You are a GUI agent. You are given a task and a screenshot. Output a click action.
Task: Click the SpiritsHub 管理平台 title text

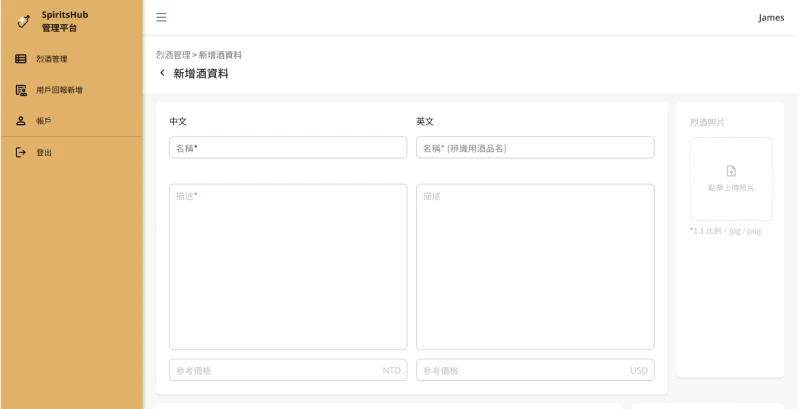65,21
